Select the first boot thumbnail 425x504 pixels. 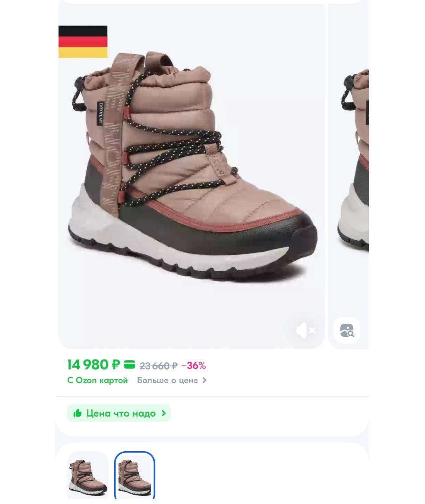[x=87, y=475]
